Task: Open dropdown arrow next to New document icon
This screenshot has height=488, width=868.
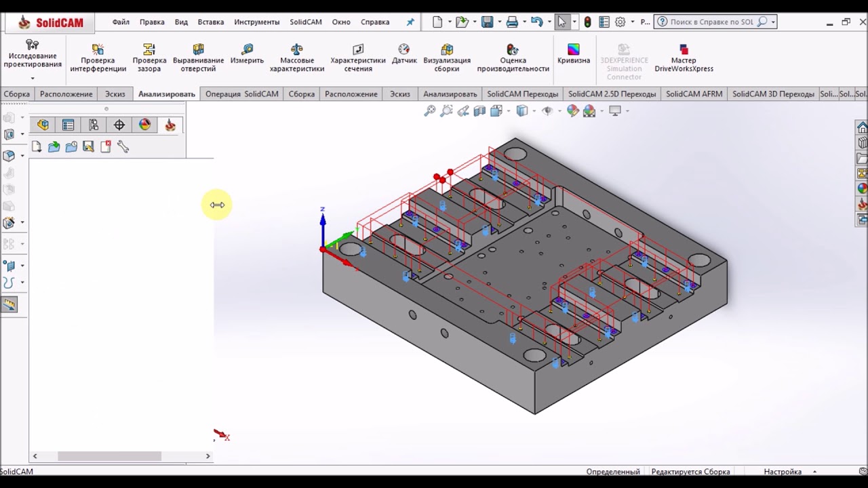Action: tap(449, 22)
